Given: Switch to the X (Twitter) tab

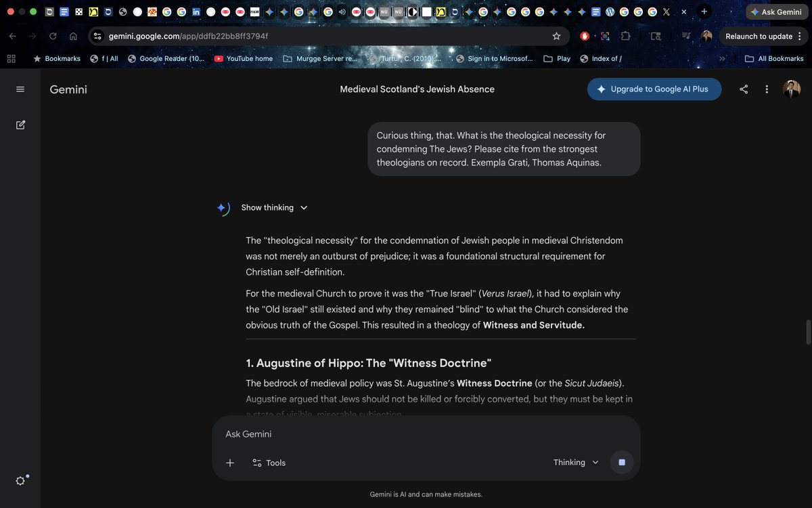Looking at the screenshot, I should click(667, 12).
